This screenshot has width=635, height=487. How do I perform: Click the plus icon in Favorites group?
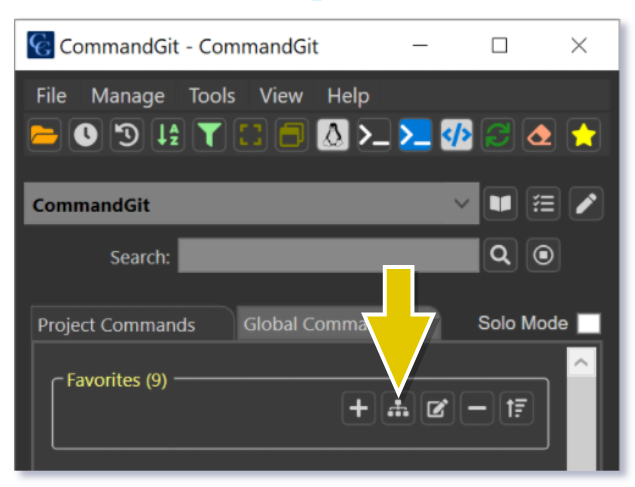(358, 409)
